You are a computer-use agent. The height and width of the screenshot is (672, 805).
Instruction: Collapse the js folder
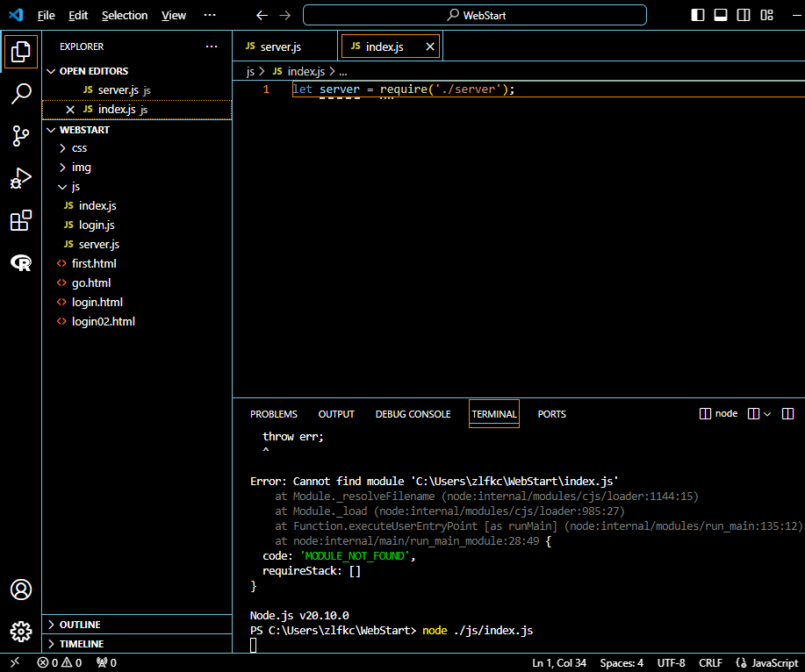[x=62, y=187]
